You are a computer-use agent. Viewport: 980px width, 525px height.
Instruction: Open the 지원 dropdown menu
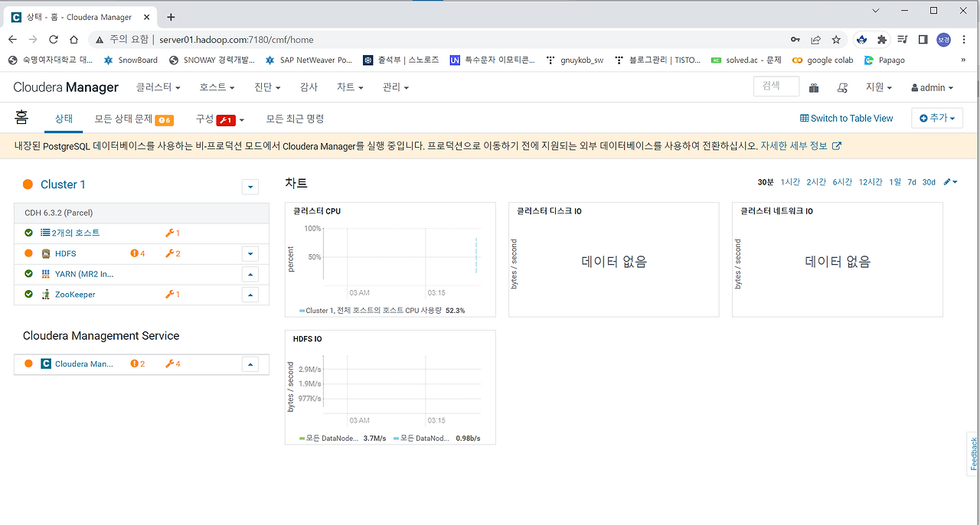coord(879,87)
